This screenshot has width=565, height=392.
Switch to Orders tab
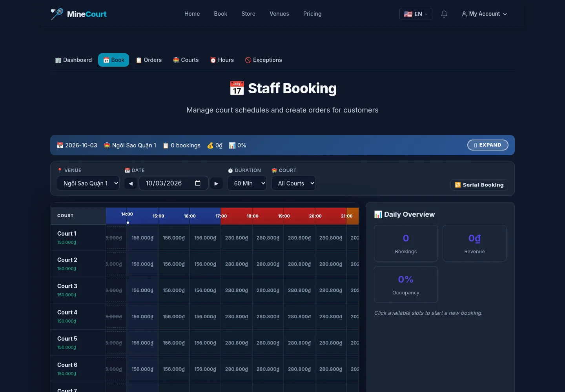pos(149,60)
